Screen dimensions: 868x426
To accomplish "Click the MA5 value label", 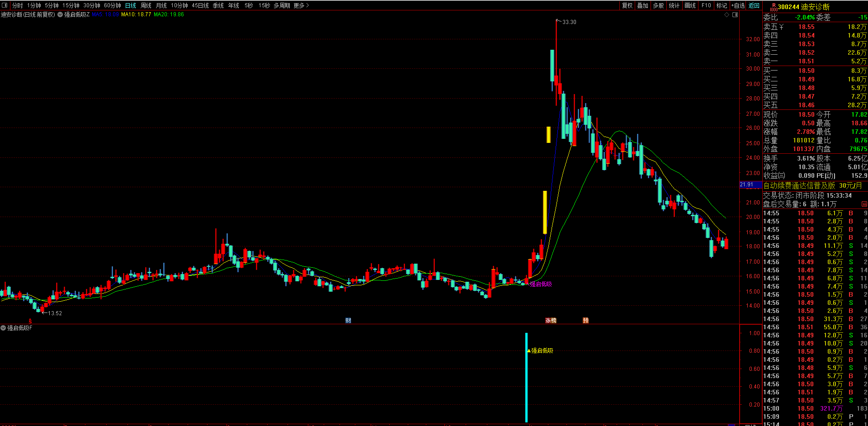I will 105,14.
